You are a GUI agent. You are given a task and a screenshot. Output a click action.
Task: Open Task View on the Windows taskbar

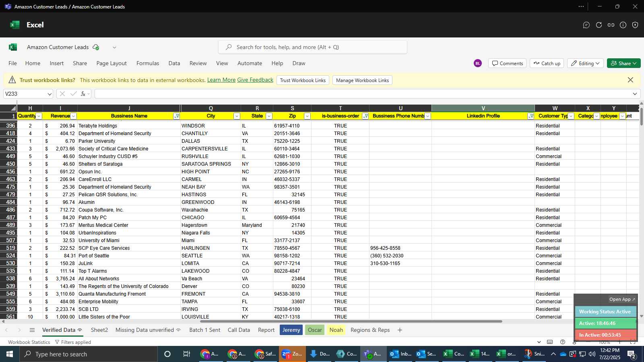click(x=186, y=354)
